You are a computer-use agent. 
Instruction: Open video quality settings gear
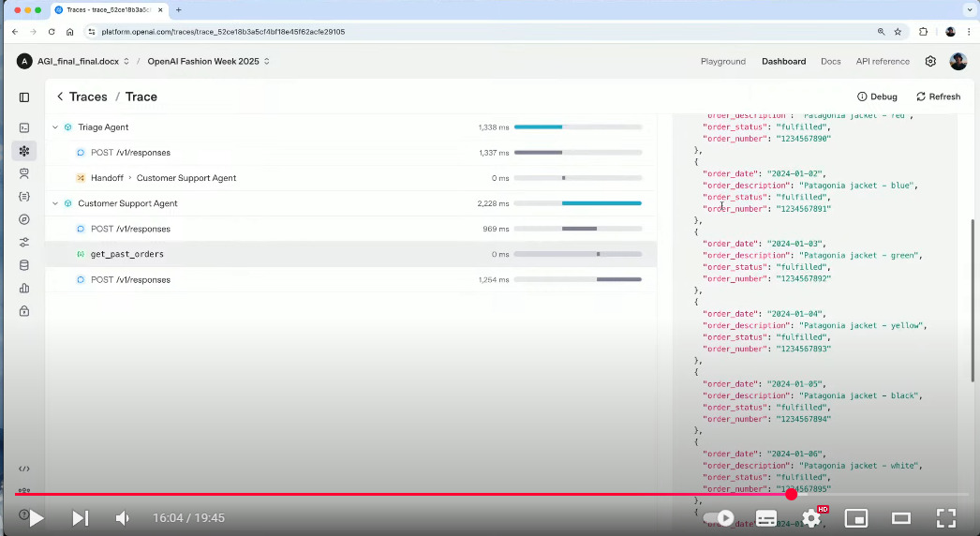(x=811, y=518)
